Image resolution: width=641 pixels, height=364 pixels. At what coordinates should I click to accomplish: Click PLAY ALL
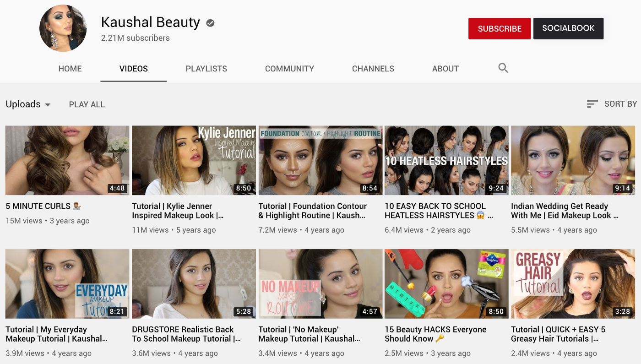[87, 104]
